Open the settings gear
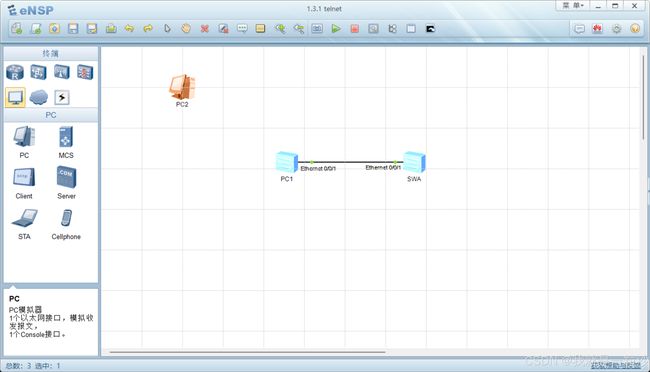 coord(616,28)
